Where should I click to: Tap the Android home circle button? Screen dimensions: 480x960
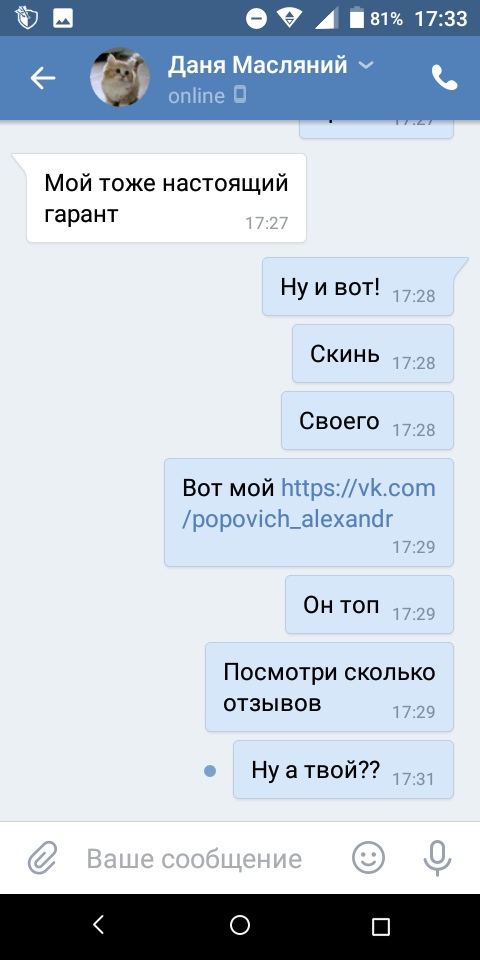(x=240, y=924)
